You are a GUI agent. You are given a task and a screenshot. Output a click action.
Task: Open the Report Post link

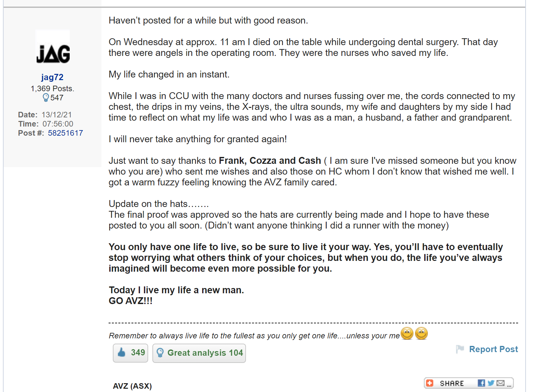click(493, 349)
